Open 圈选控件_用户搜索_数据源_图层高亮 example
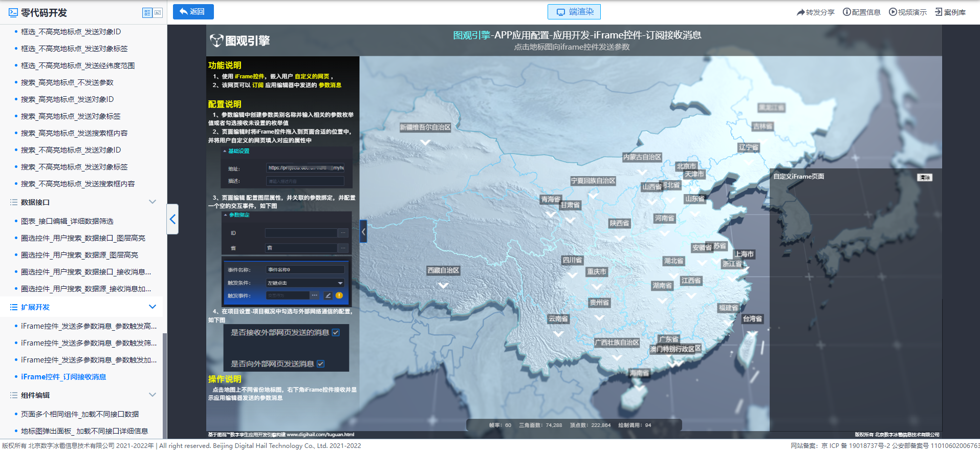Viewport: 980px width, 450px height. point(79,255)
